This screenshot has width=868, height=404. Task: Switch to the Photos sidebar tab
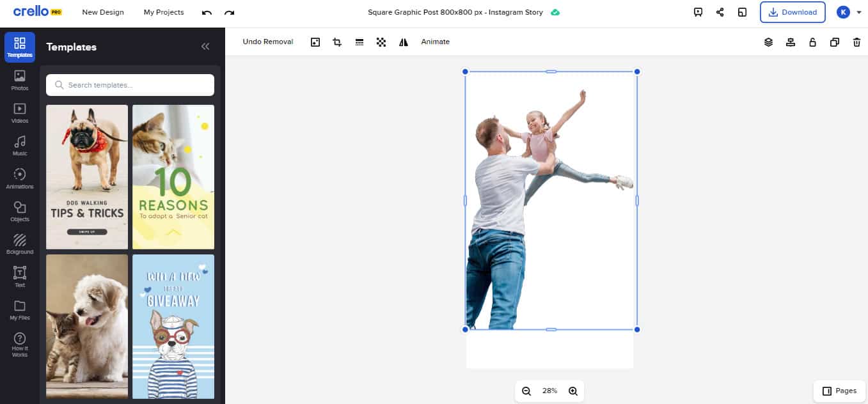pyautogui.click(x=20, y=80)
